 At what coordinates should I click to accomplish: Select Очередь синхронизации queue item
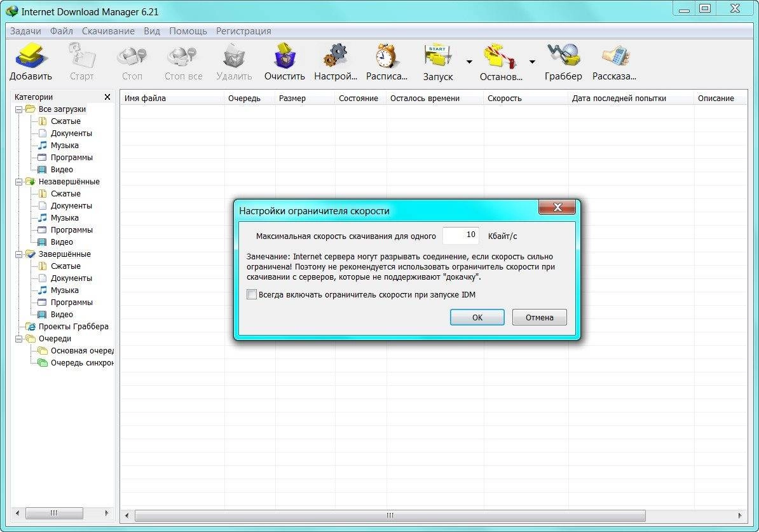[82, 363]
